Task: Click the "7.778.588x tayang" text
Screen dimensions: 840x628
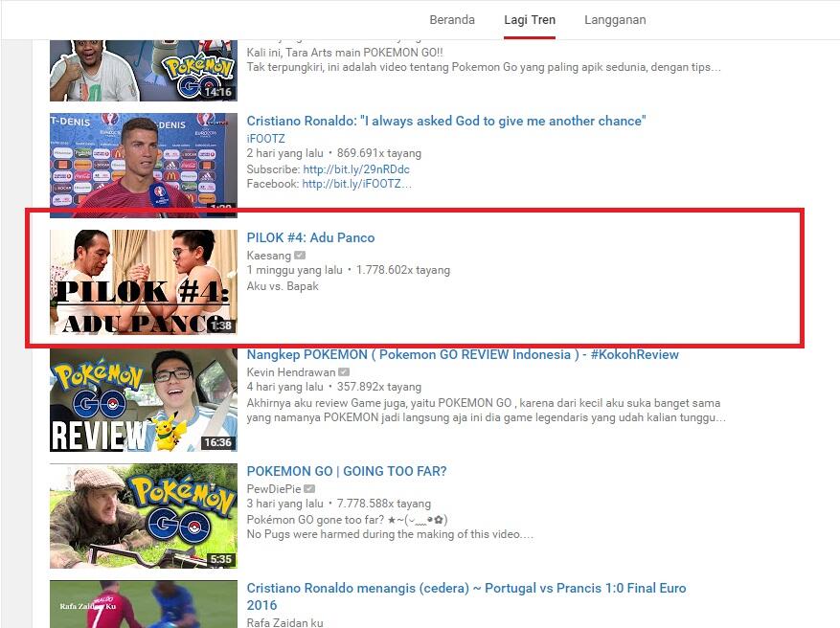Action: tap(383, 504)
